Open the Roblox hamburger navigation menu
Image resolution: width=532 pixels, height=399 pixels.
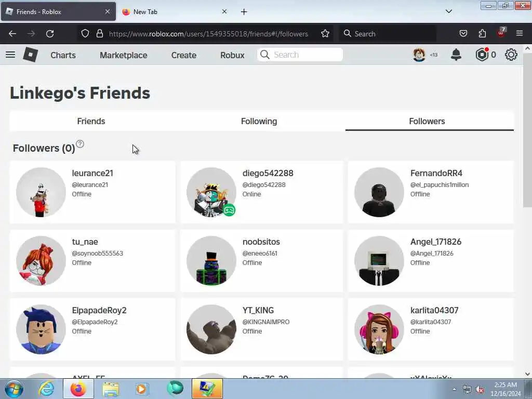[x=10, y=55]
